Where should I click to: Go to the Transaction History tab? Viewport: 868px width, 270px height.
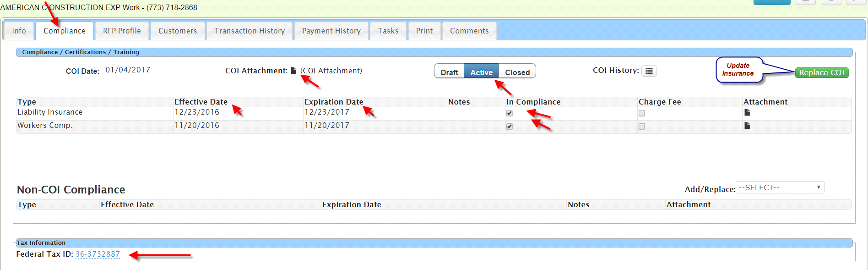click(250, 31)
